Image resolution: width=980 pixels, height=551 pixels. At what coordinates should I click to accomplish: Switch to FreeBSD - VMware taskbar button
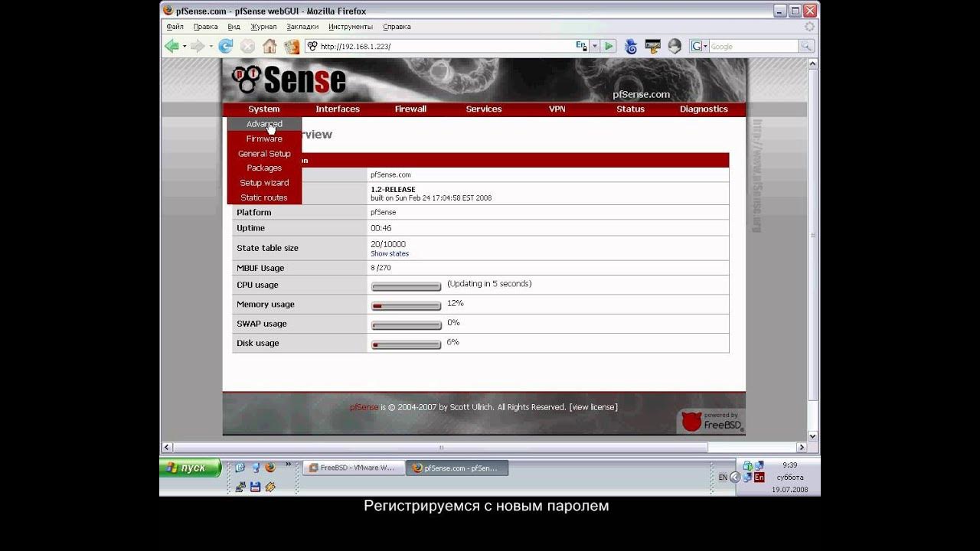click(x=353, y=468)
